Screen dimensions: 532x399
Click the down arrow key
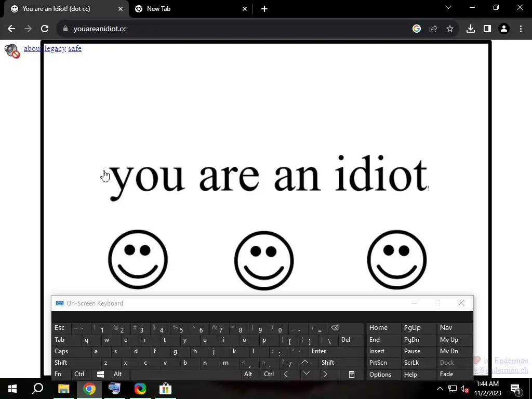[307, 374]
